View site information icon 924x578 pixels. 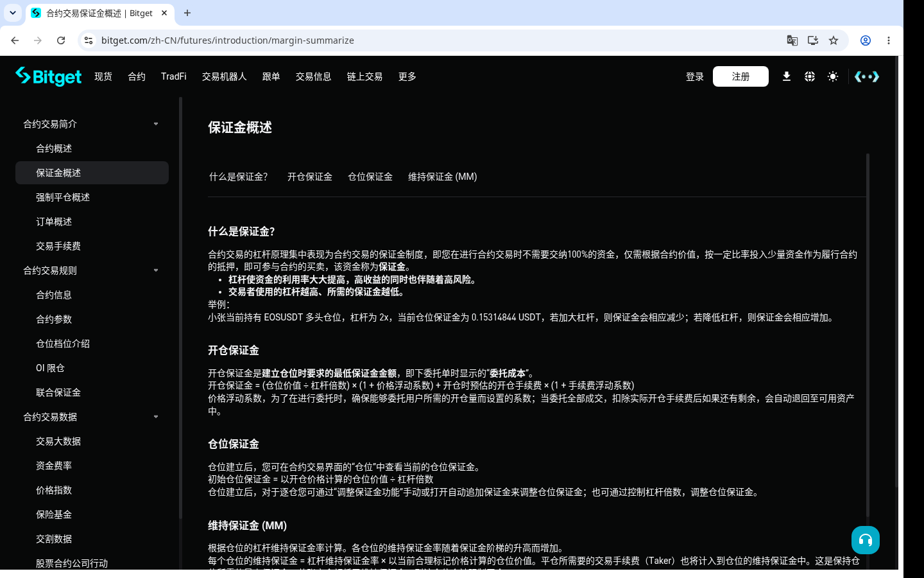point(89,40)
